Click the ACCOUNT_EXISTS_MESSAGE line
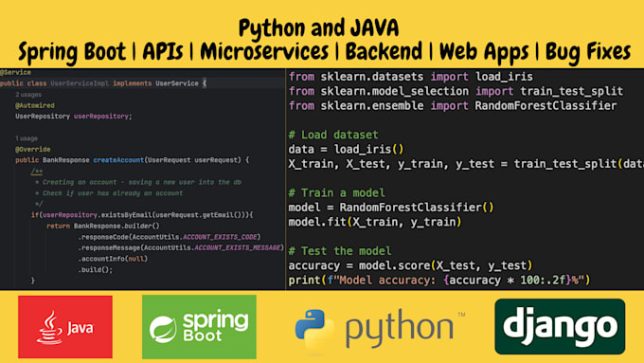This screenshot has height=363, width=644. pyautogui.click(x=181, y=248)
